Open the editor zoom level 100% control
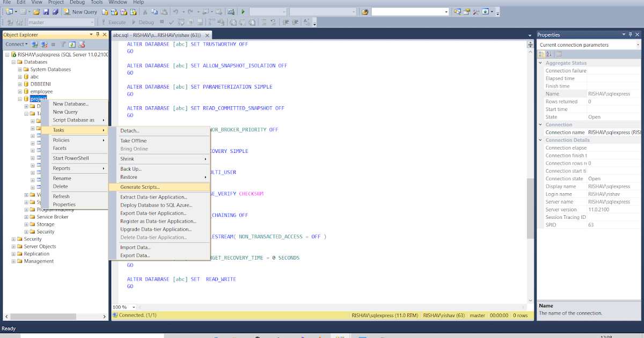The image size is (644, 338). 122,307
